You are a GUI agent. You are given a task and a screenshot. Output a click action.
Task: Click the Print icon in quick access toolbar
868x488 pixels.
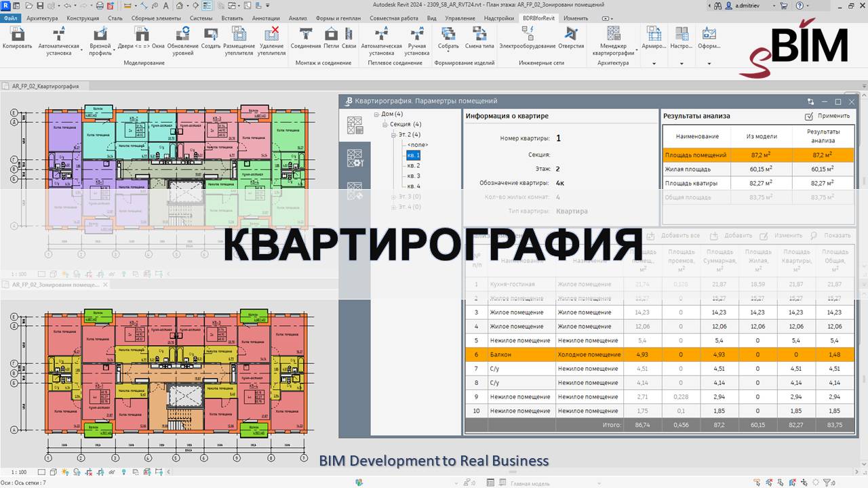point(100,5)
